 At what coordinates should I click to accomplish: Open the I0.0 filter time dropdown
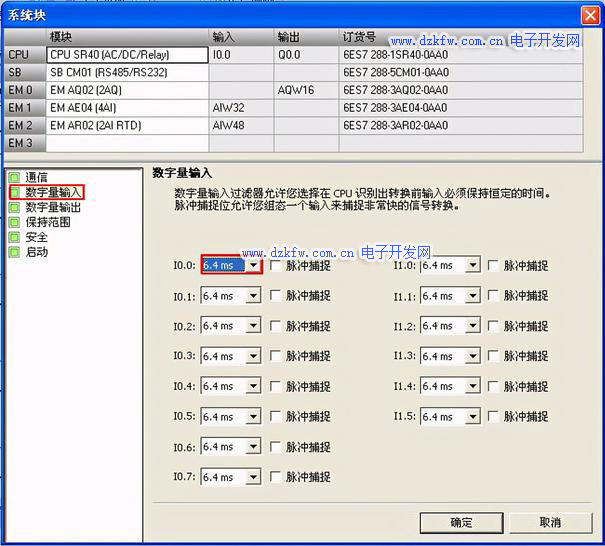[254, 266]
